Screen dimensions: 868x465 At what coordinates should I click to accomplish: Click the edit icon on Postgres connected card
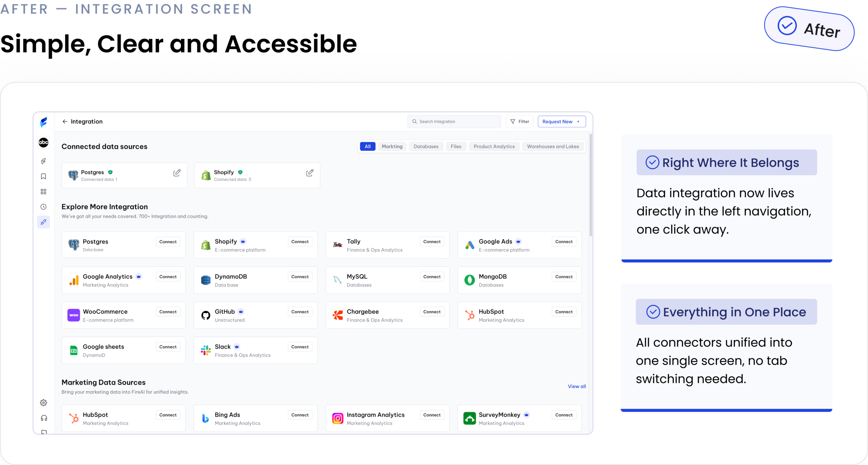click(x=177, y=173)
